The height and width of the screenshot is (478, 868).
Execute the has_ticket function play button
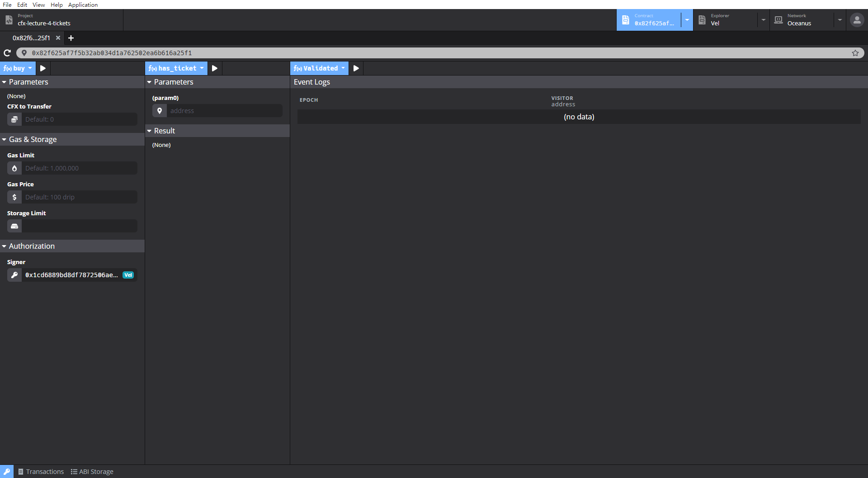pyautogui.click(x=215, y=68)
